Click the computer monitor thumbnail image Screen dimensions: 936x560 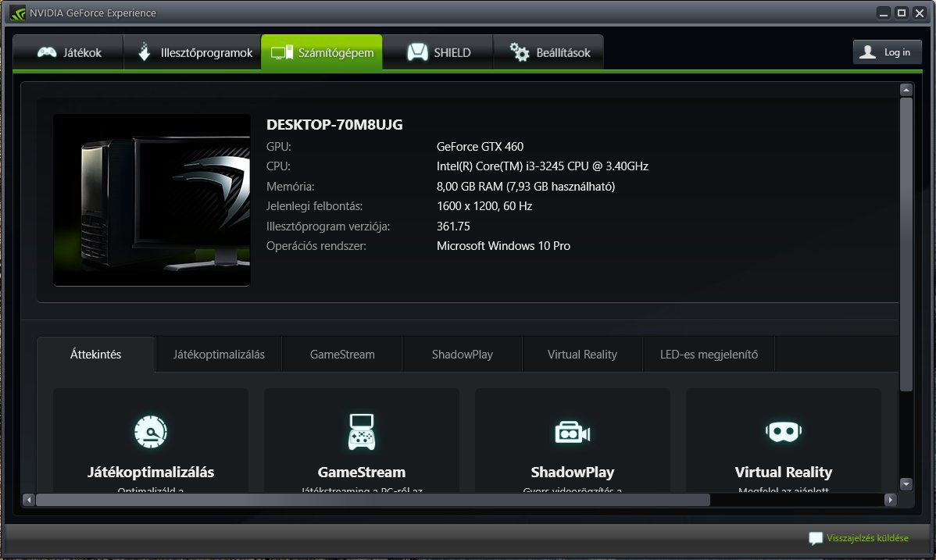tap(152, 200)
